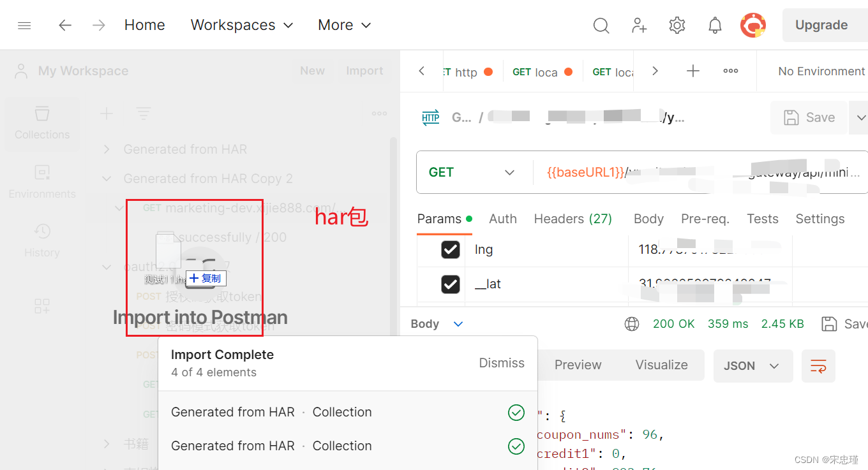
Task: Toggle the wrap lines icon
Action: click(818, 366)
